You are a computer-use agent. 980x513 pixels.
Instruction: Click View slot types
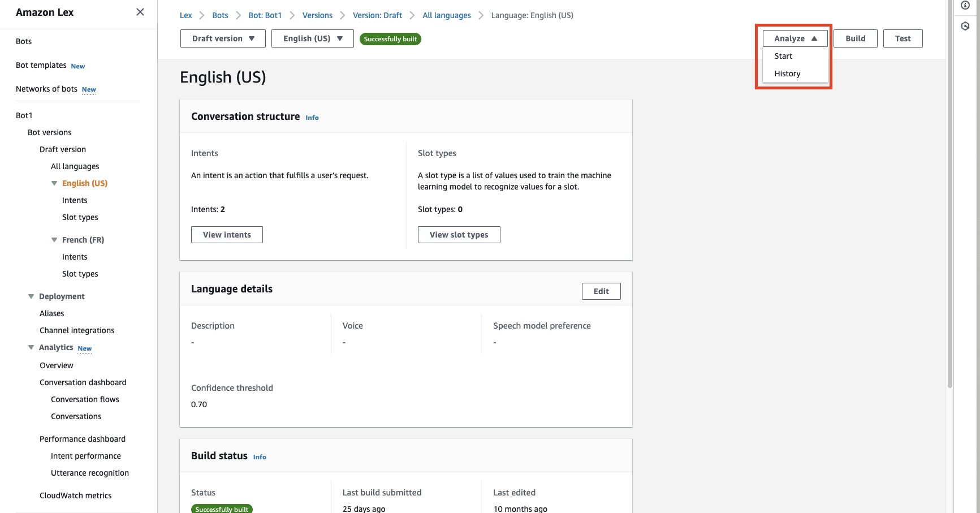click(459, 234)
